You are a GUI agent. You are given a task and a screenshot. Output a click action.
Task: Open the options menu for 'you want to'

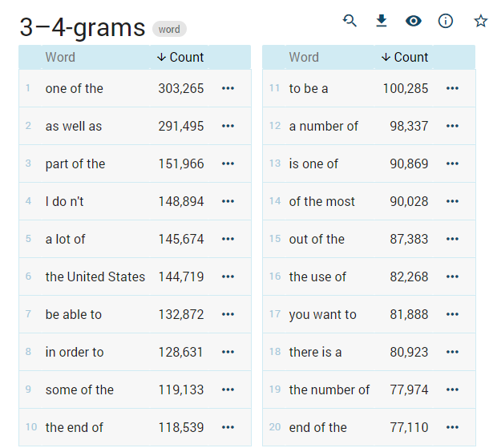click(452, 314)
